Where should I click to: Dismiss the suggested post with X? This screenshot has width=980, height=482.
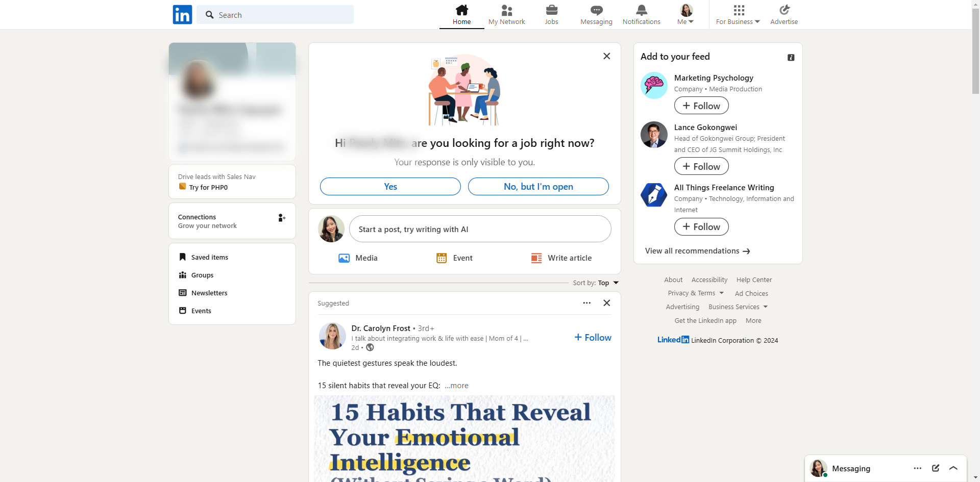pos(607,303)
